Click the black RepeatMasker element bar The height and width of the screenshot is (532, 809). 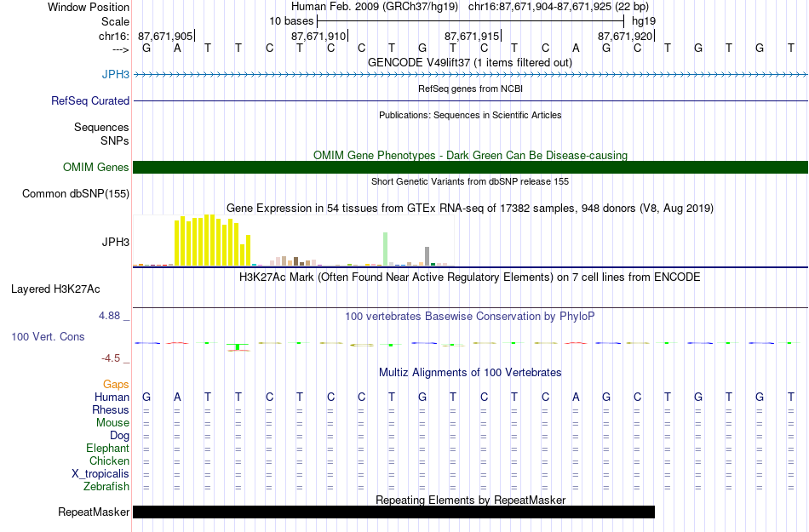tap(393, 512)
